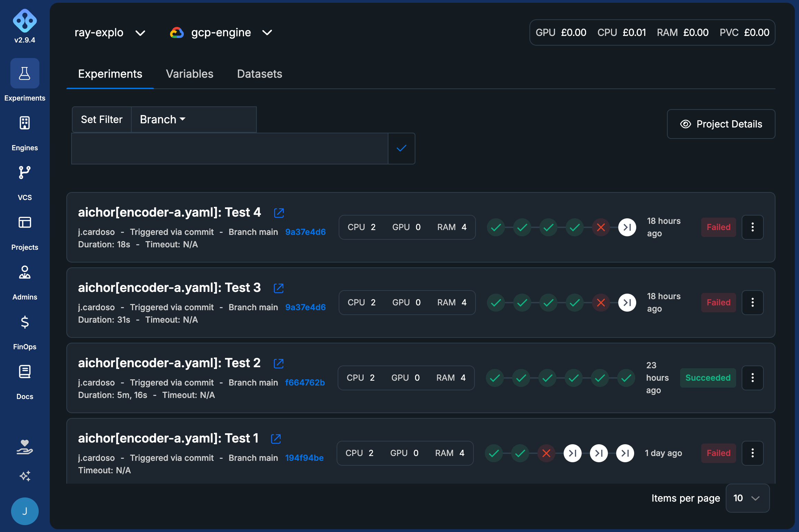Click the Set Filter button

pos(102,120)
